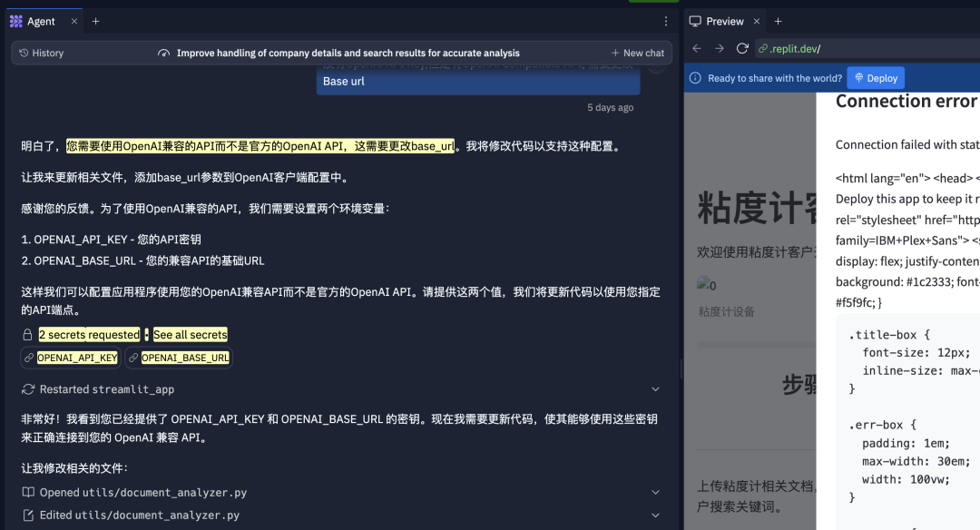980x530 pixels.
Task: Click the restart icon beside streamlit_app
Action: (x=27, y=389)
